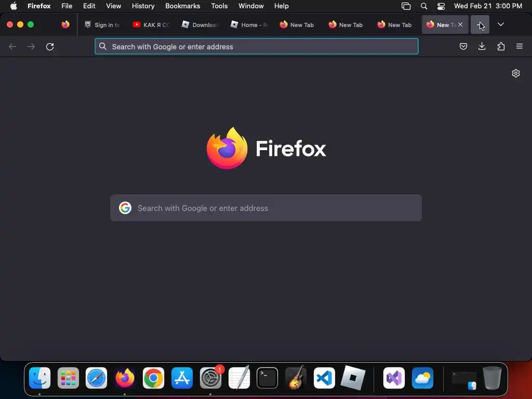Switch to the Download Roblox tab

click(200, 24)
